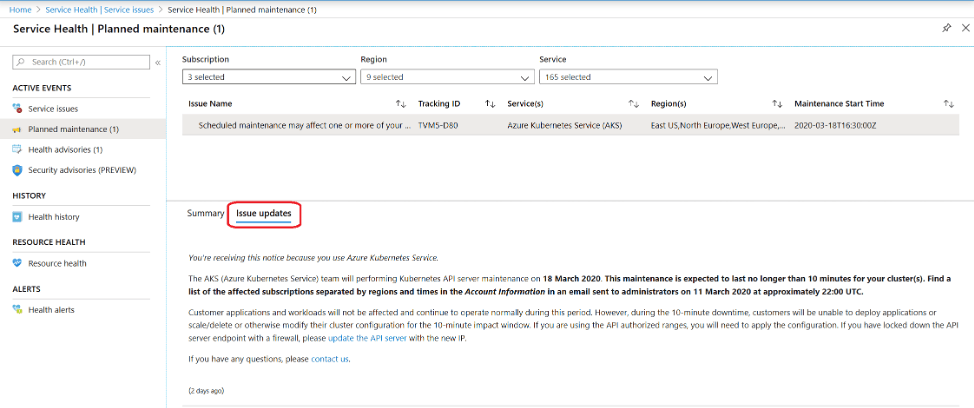Click the Health alerts icon
The image size is (974, 408).
[x=17, y=310]
